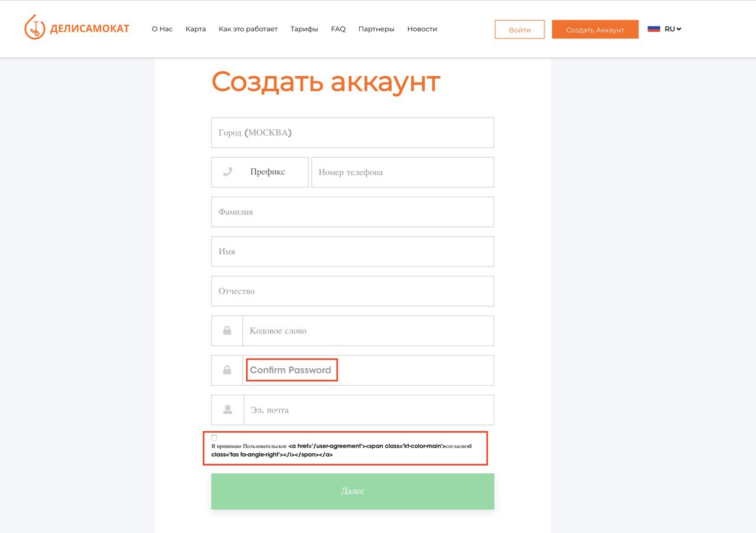Open the RU language dropdown
The width and height of the screenshot is (756, 533).
[x=673, y=29]
